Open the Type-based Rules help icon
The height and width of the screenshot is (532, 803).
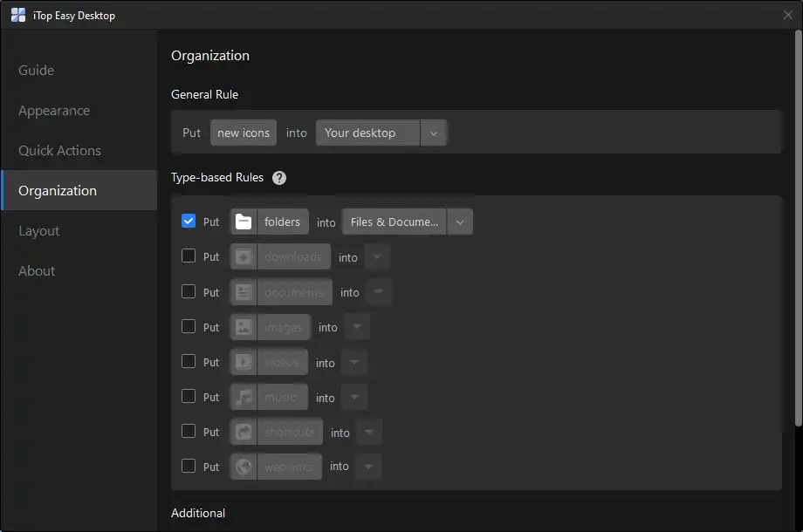(279, 178)
